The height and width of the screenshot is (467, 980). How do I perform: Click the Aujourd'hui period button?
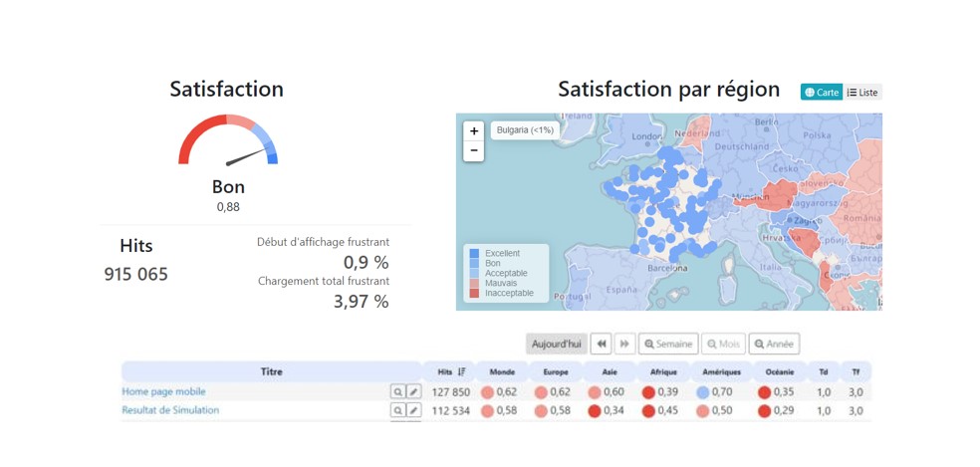pos(557,344)
